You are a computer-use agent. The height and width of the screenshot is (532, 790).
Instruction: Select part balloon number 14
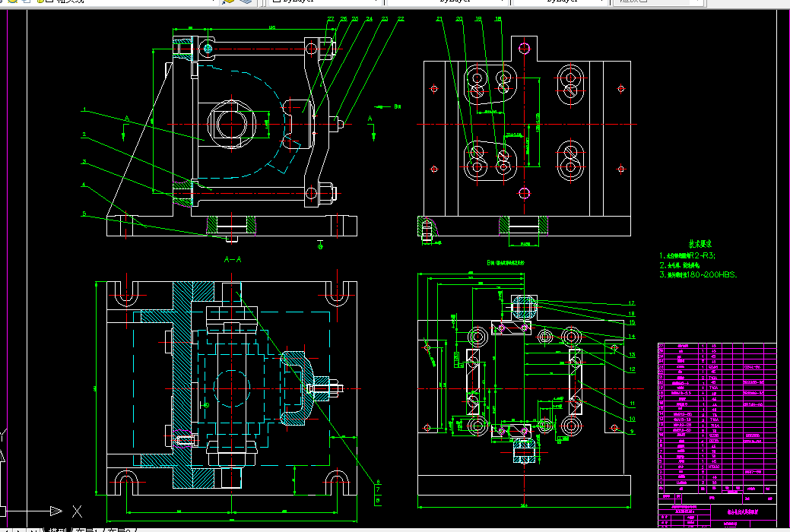(x=632, y=337)
